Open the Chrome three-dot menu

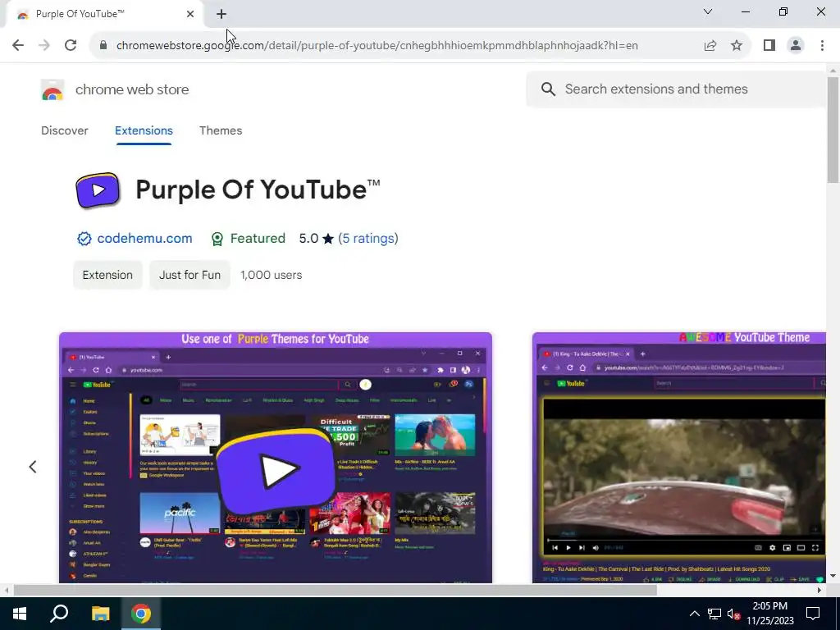tap(822, 46)
